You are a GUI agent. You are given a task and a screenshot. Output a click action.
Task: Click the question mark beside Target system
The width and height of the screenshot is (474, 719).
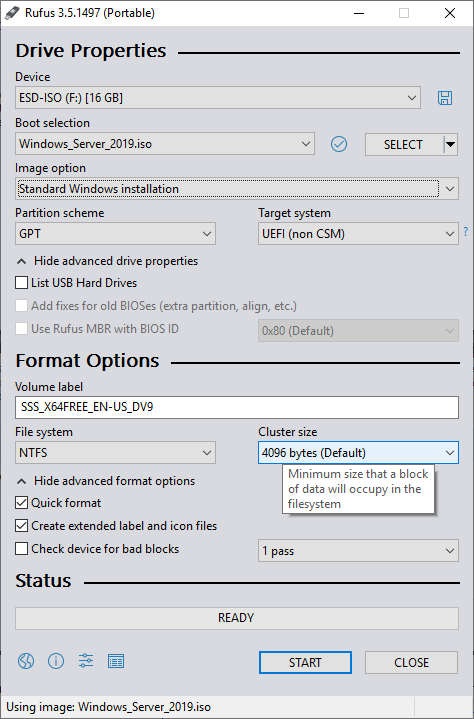[466, 231]
